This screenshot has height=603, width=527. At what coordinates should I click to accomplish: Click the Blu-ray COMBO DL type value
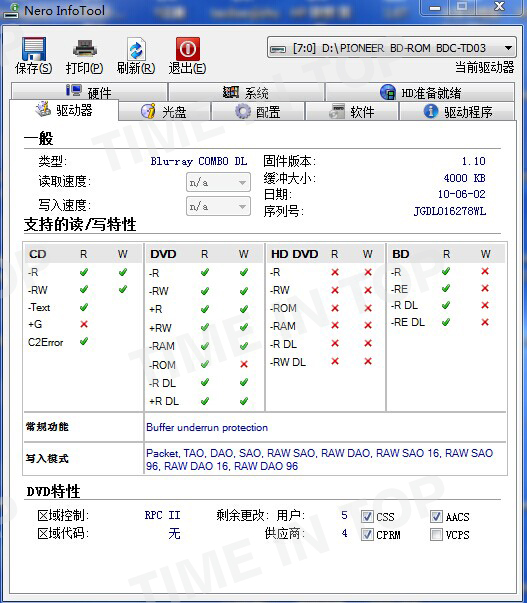[x=199, y=161]
